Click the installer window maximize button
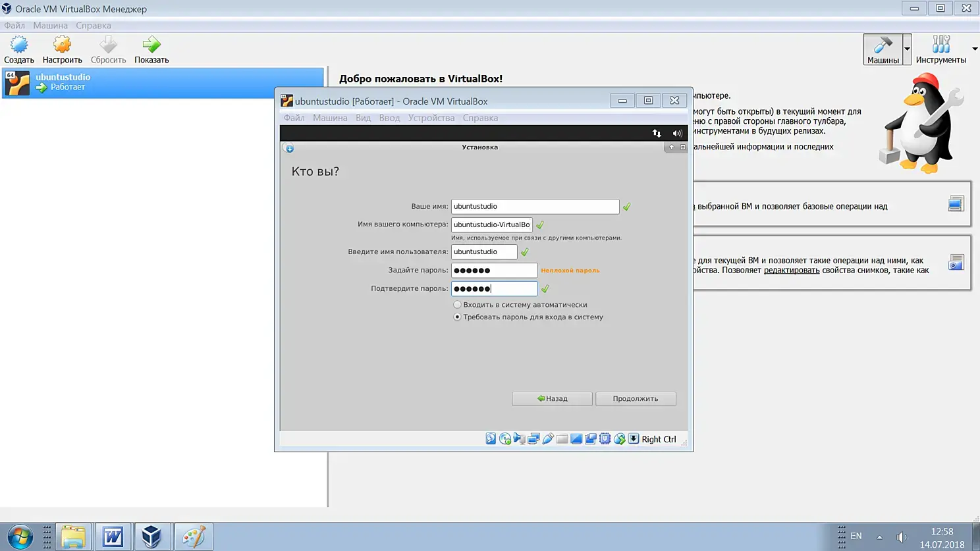 click(683, 147)
